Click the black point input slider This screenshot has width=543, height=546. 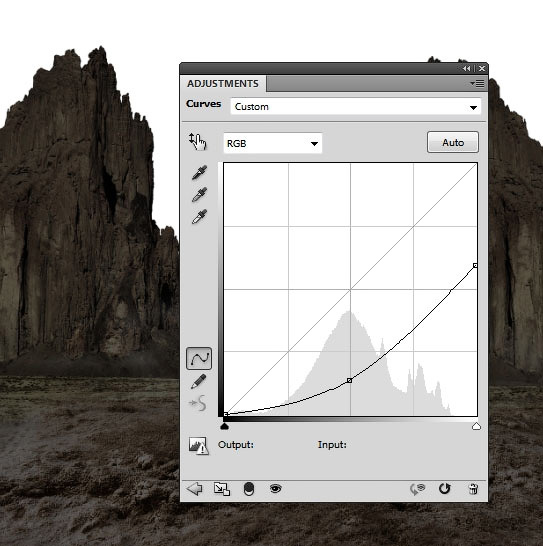[x=225, y=426]
